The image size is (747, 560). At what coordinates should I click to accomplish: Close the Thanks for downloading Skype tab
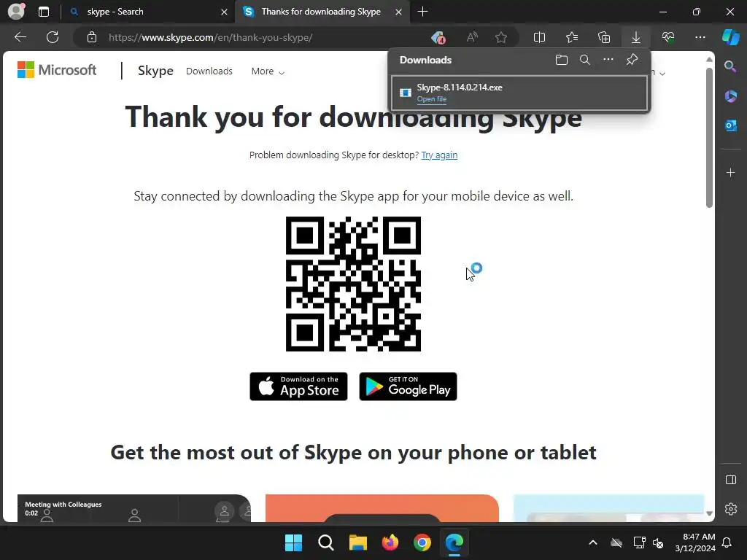399,12
